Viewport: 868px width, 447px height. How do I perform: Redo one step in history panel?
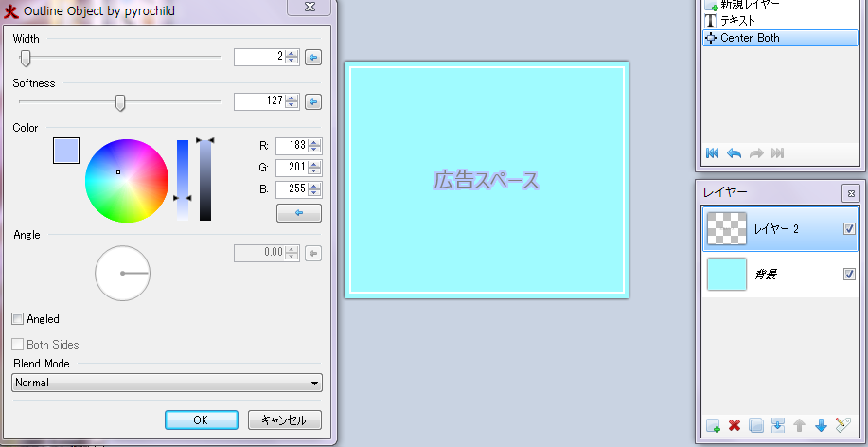756,153
